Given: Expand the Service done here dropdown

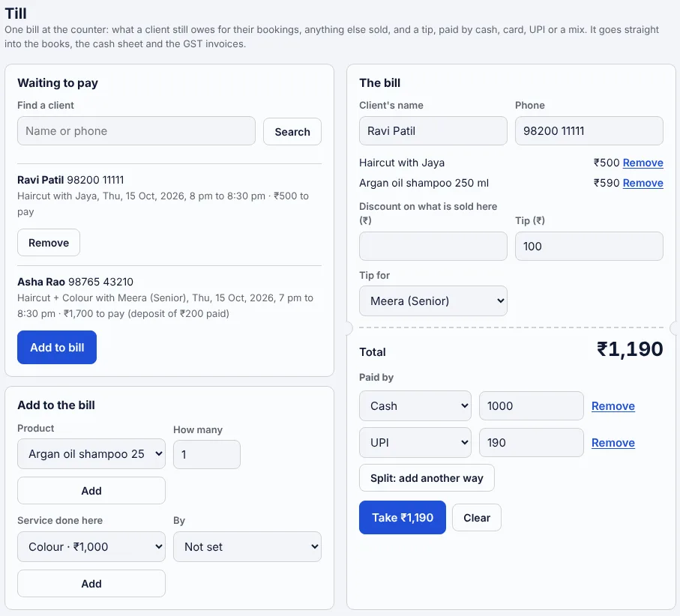Looking at the screenshot, I should [91, 546].
